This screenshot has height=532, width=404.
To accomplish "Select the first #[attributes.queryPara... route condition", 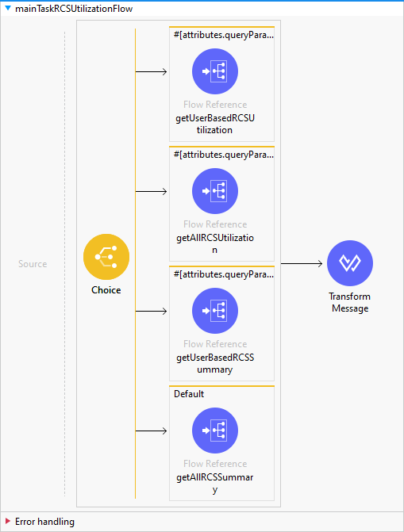I will tap(224, 35).
